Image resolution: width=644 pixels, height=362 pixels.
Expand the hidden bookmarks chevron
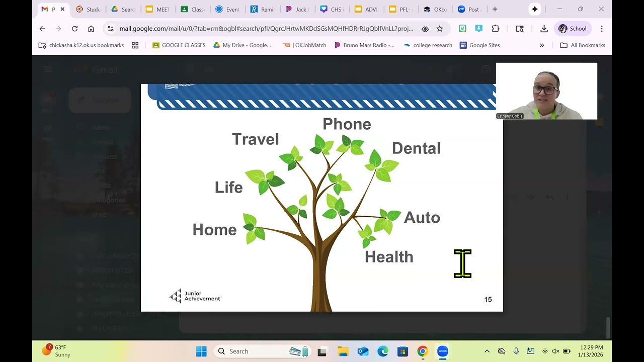542,45
